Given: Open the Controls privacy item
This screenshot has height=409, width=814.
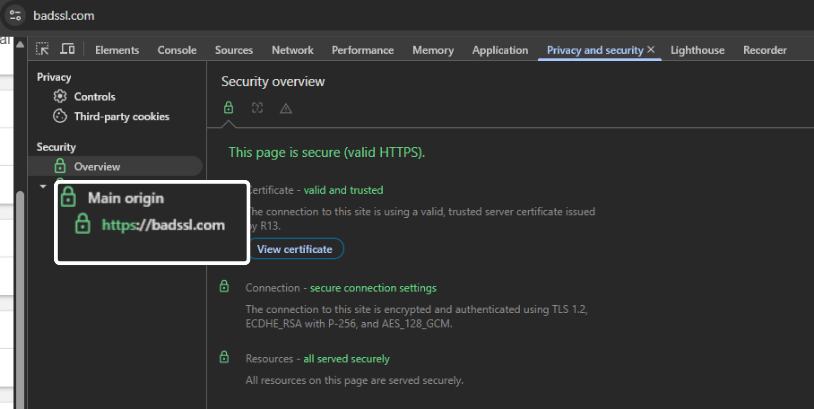Looking at the screenshot, I should (94, 97).
